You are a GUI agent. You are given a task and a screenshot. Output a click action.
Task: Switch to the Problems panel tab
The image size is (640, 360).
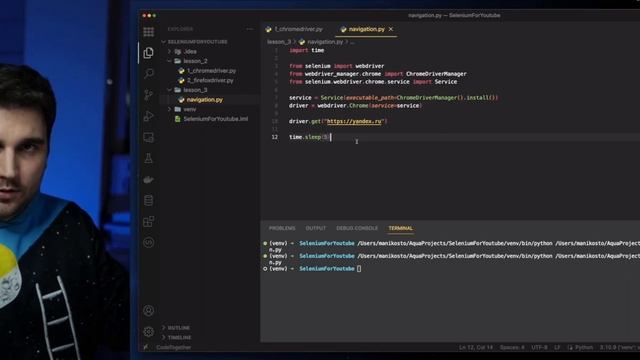click(x=282, y=228)
